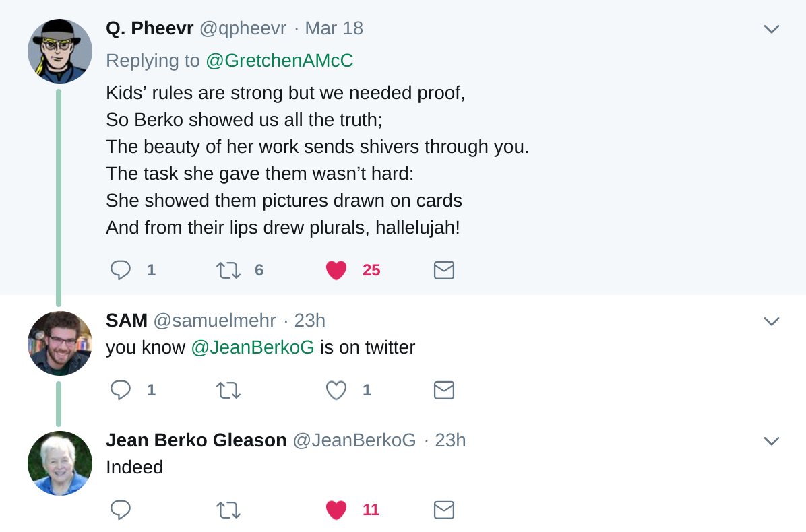Expand the options chevron on SAM's tweet

click(771, 321)
